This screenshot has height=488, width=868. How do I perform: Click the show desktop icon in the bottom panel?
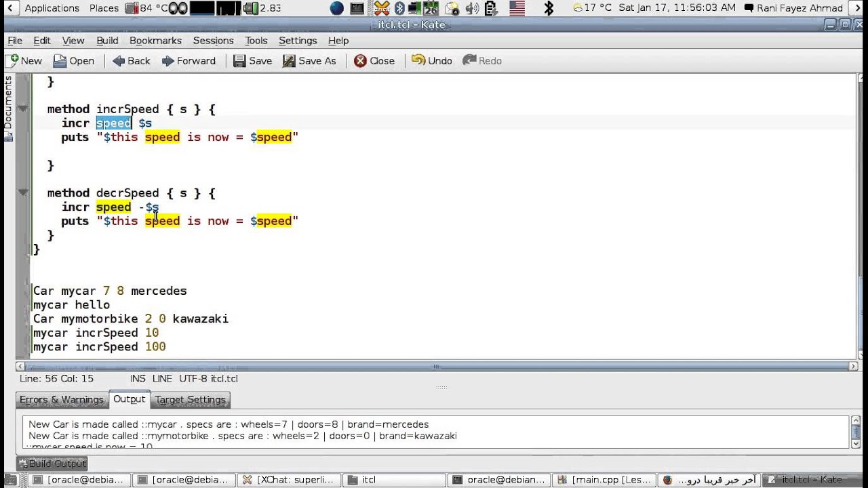click(x=9, y=480)
